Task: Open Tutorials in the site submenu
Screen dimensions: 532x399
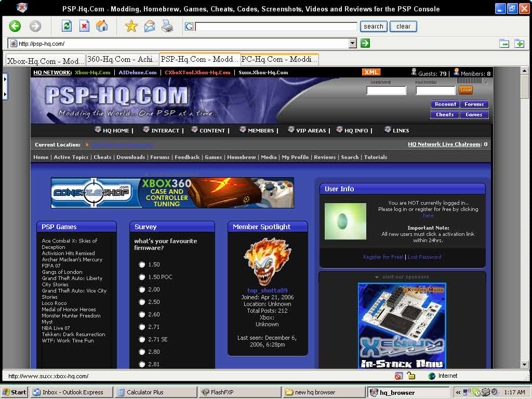Action: [x=376, y=157]
